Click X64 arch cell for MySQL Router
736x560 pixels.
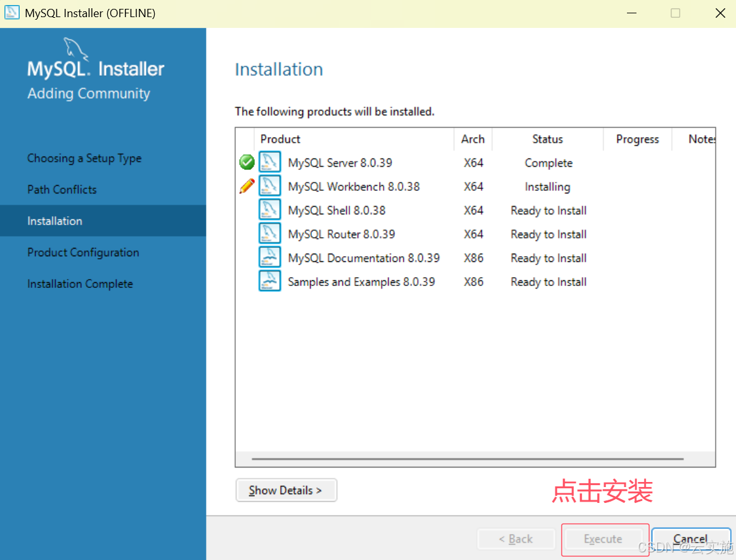tap(473, 234)
